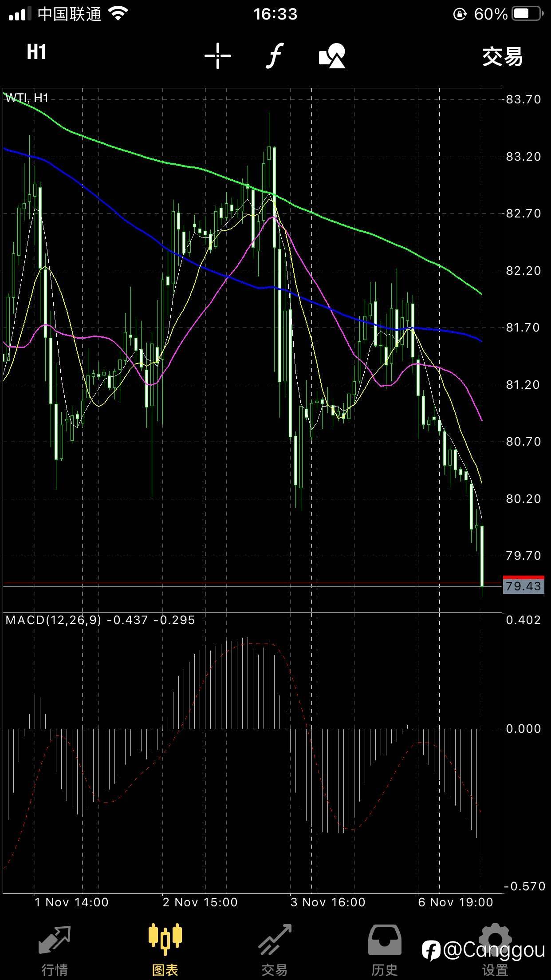Tap the battery indicator in status bar
The width and height of the screenshot is (551, 980).
tap(527, 14)
